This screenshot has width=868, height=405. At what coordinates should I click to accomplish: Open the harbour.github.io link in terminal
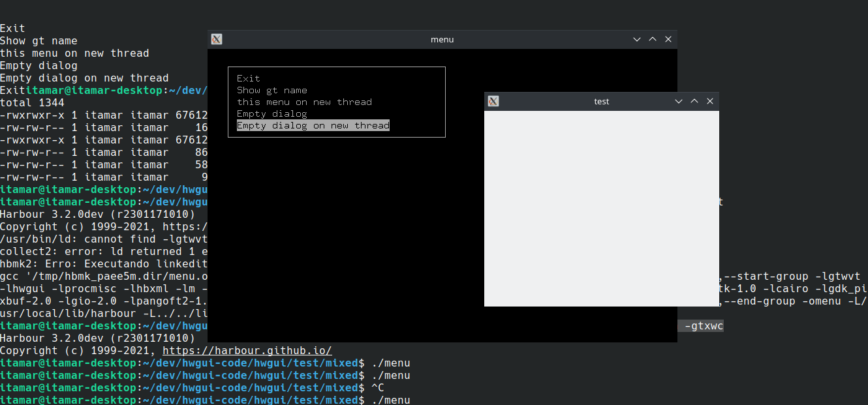click(x=247, y=351)
